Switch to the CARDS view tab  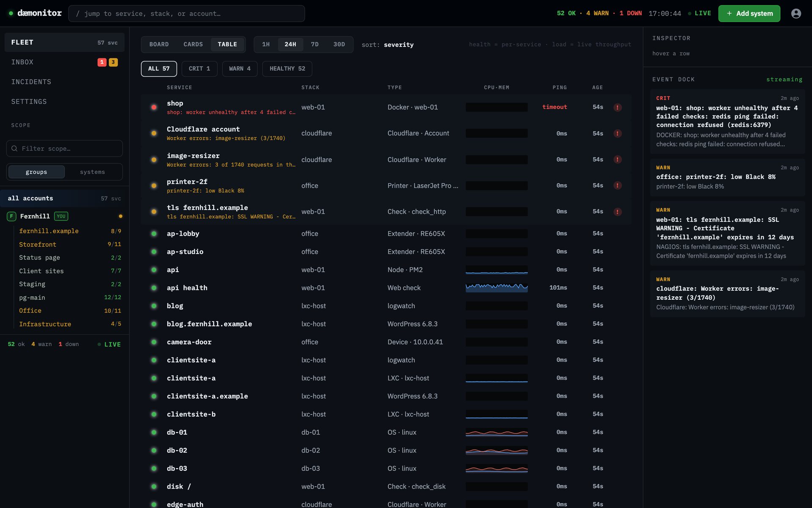coord(193,44)
